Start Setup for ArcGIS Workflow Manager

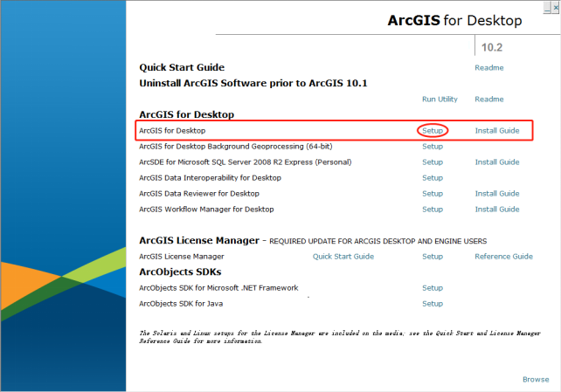[433, 209]
